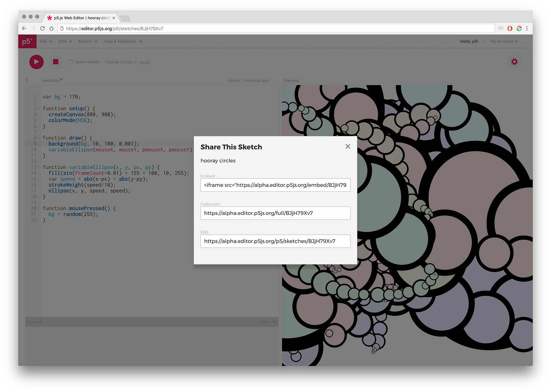Click the red play sketch button
551x392 pixels.
coord(36,62)
